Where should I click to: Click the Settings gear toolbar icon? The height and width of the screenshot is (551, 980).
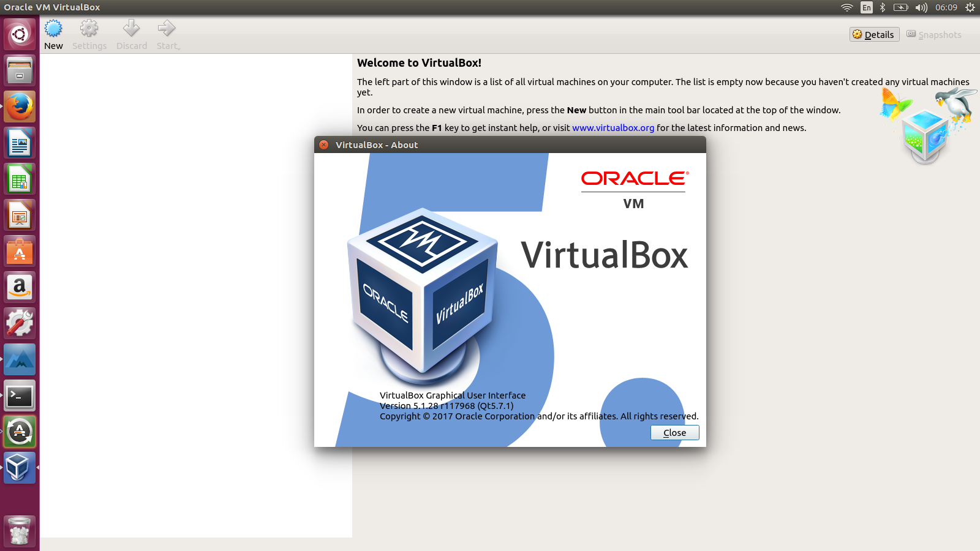[89, 29]
